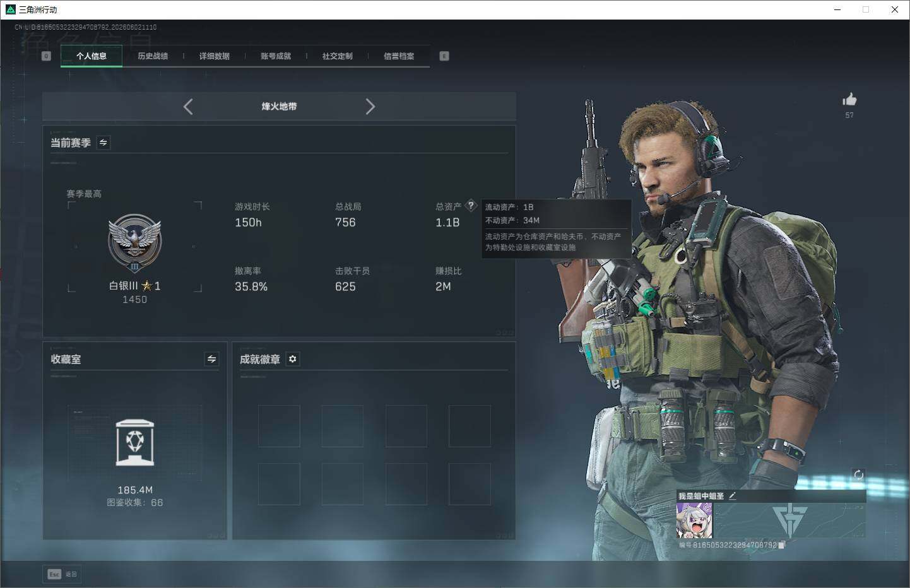Click the thumbs-up like icon
Viewport: 910px width, 588px height.
[x=849, y=99]
